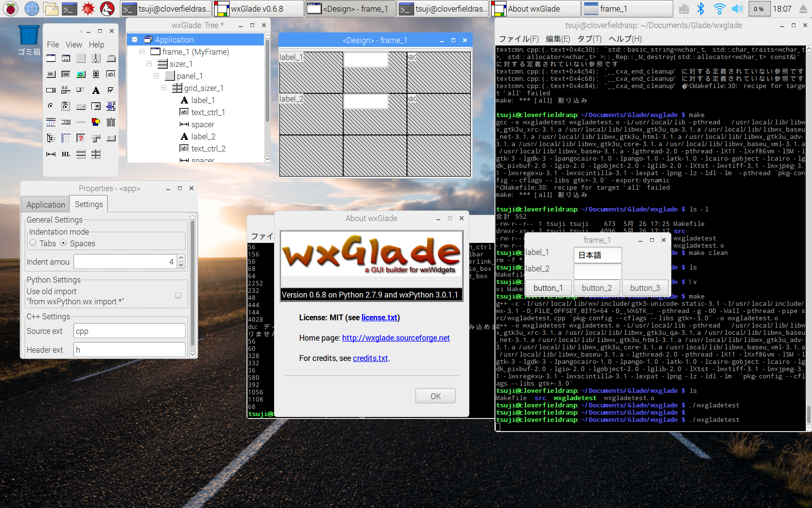812x508 pixels.
Task: Add a TextCtrl (abl icon) widget
Action: (111, 75)
